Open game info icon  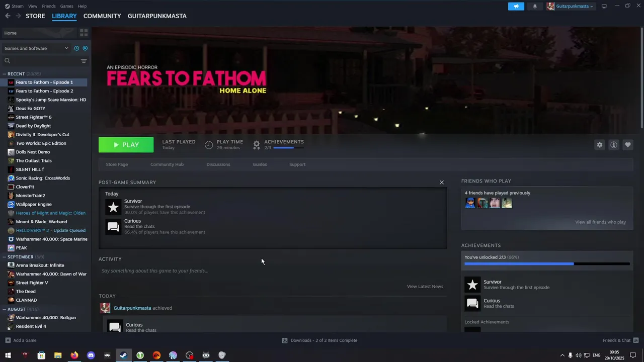point(614,145)
